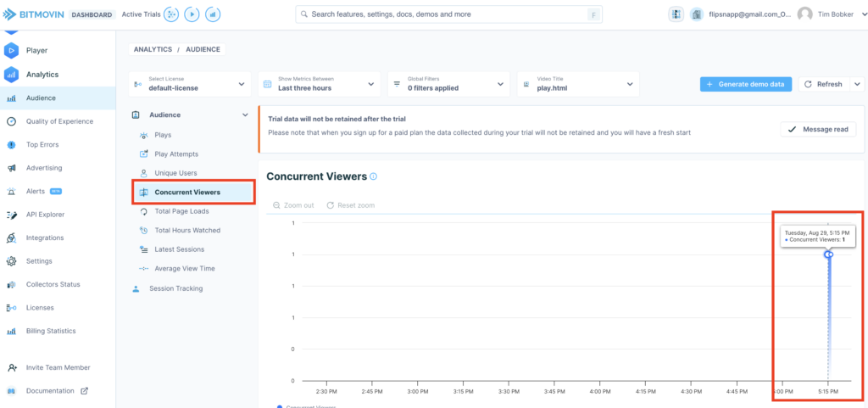Click Generate demo data button
Image resolution: width=868 pixels, height=408 pixels.
tap(746, 84)
